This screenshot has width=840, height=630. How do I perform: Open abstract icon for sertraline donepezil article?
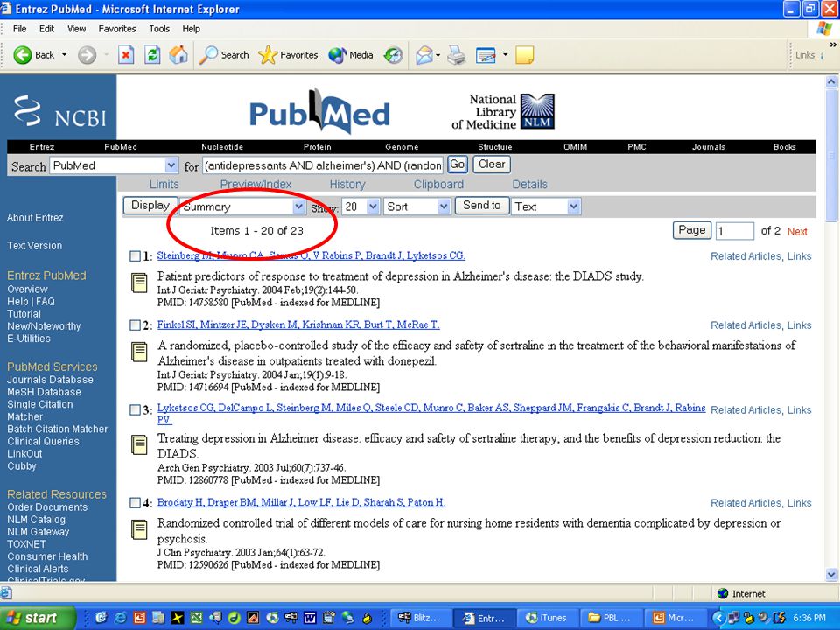tap(139, 352)
